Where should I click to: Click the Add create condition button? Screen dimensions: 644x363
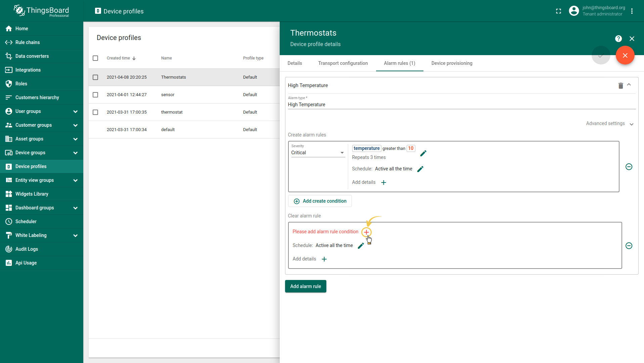320,201
